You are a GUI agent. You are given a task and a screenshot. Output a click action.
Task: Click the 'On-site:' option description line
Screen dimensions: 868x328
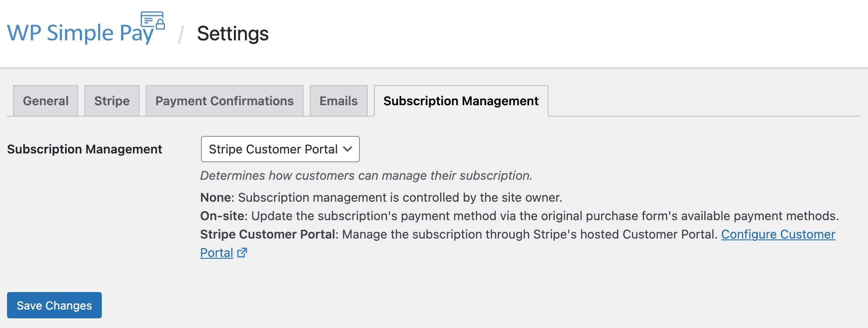(x=520, y=216)
